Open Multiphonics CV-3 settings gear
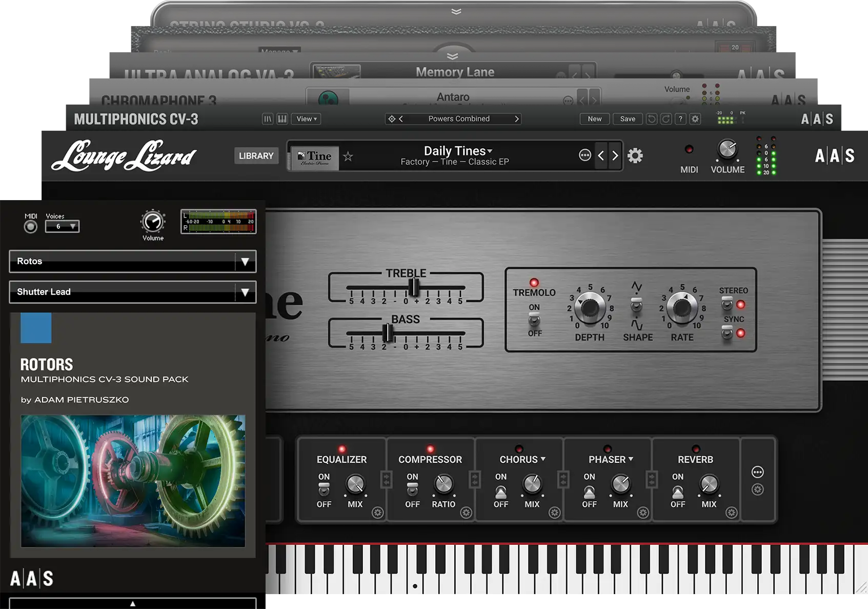 695,119
